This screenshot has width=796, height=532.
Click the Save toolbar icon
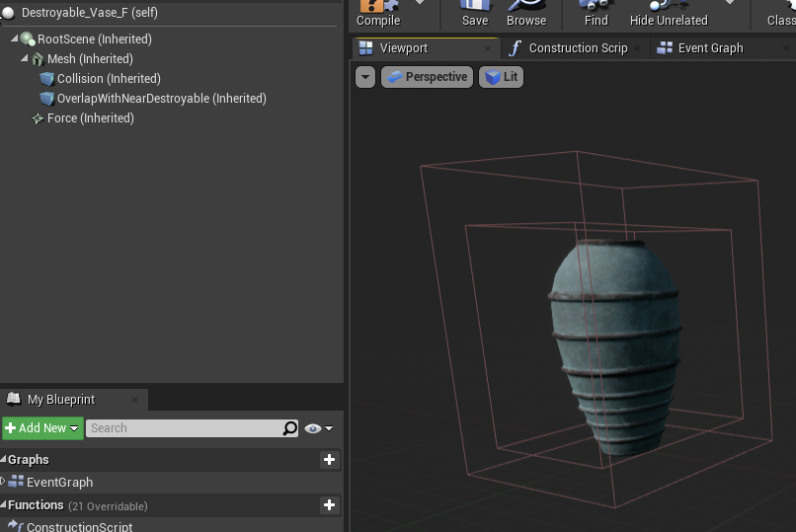[475, 13]
